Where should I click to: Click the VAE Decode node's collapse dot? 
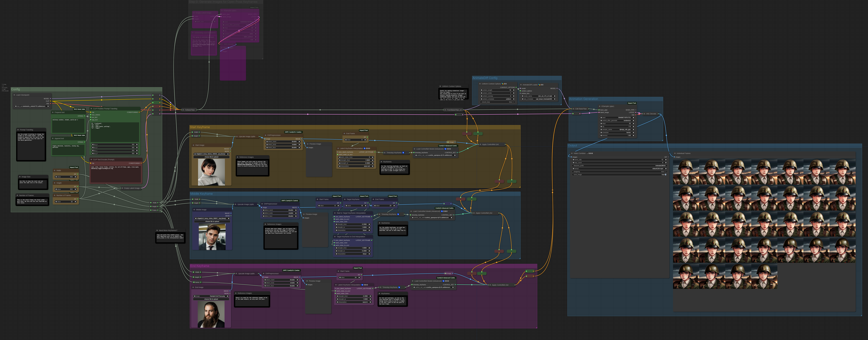click(644, 114)
